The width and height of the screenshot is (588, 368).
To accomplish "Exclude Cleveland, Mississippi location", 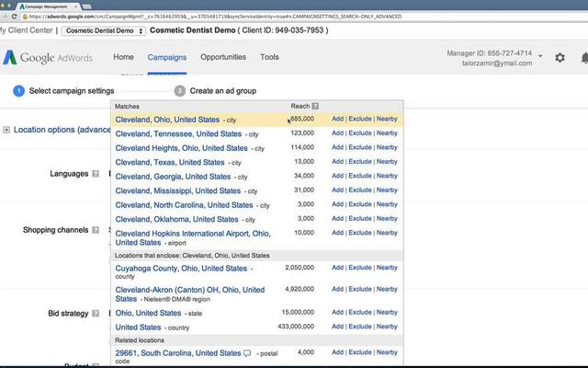I will point(360,190).
